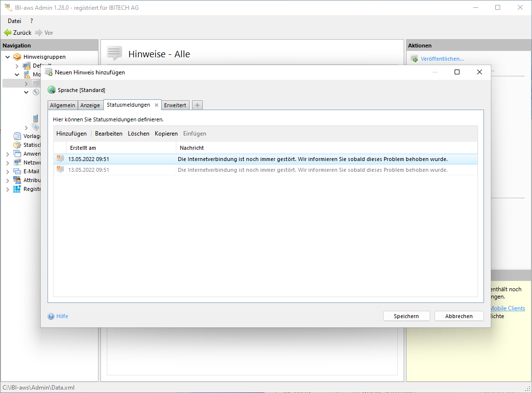Screen dimensions: 532x393
Task: Click Abbrechen to cancel the dialog
Action: [x=459, y=316]
